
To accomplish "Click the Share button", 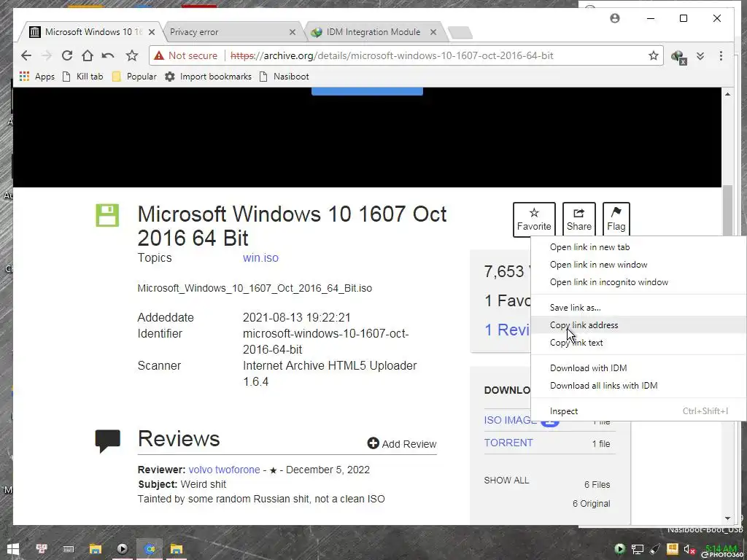I will (578, 219).
